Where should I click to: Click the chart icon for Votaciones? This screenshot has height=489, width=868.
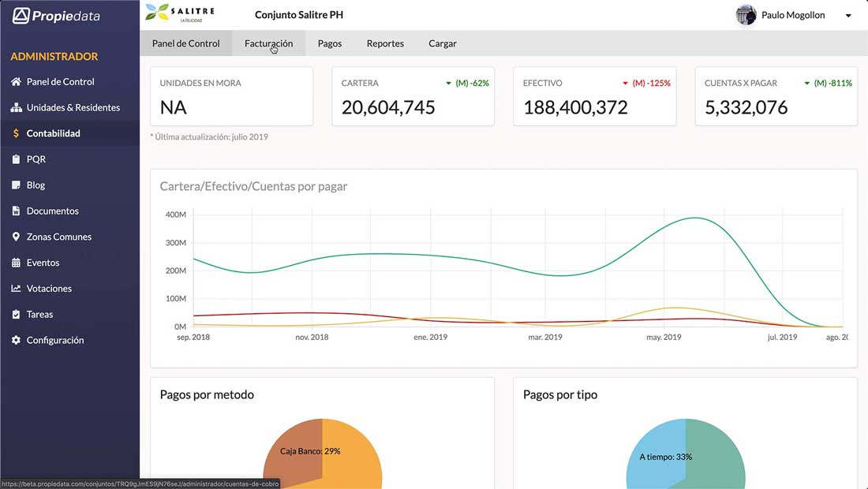coord(16,289)
